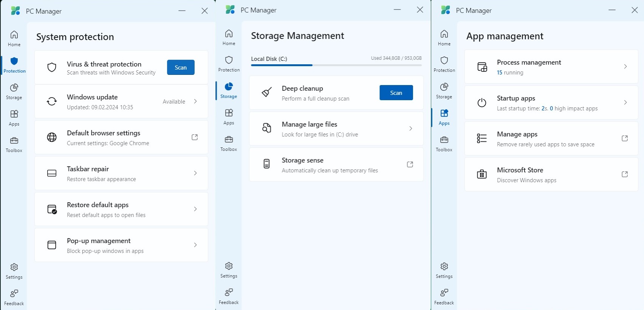
Task: Open Apps in Storage Management window sidebar
Action: pos(229,117)
